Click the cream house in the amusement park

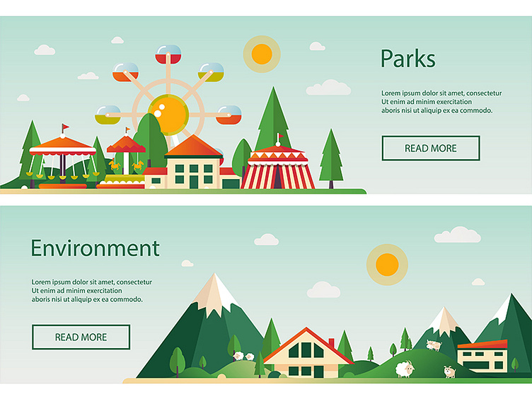193,162
